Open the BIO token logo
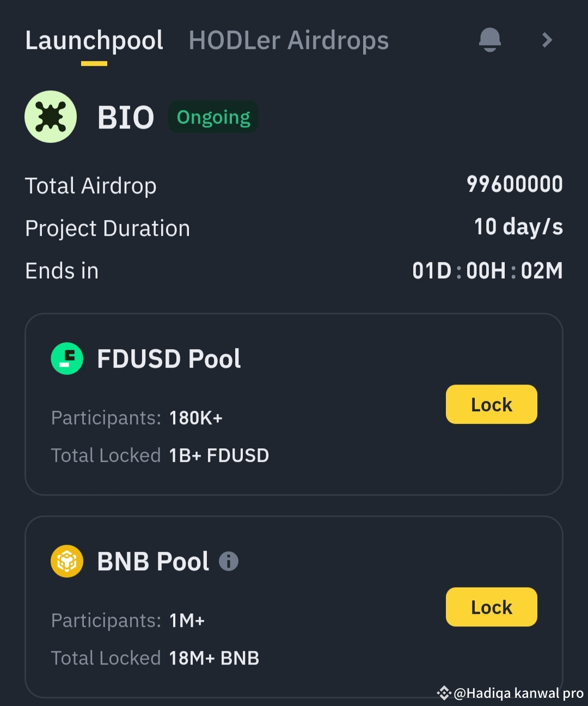The width and height of the screenshot is (588, 706). click(51, 117)
